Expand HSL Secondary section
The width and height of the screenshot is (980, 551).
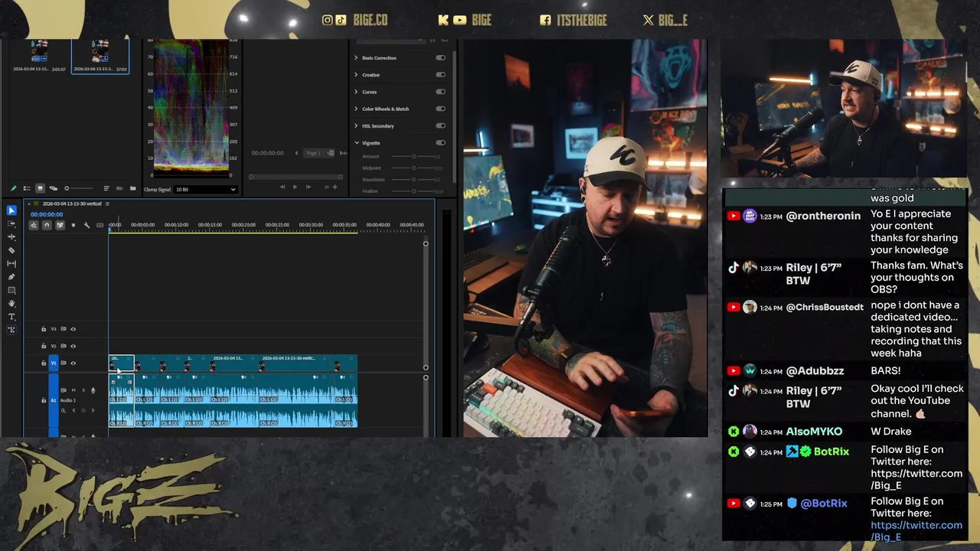coord(356,126)
